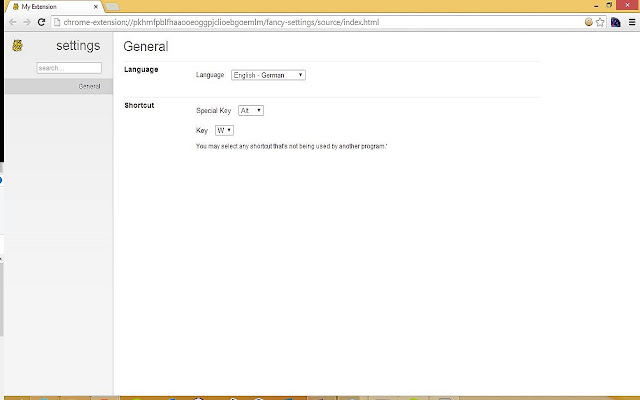The width and height of the screenshot is (640, 400).
Task: Go forward with the browser forward arrow
Action: tap(27, 22)
